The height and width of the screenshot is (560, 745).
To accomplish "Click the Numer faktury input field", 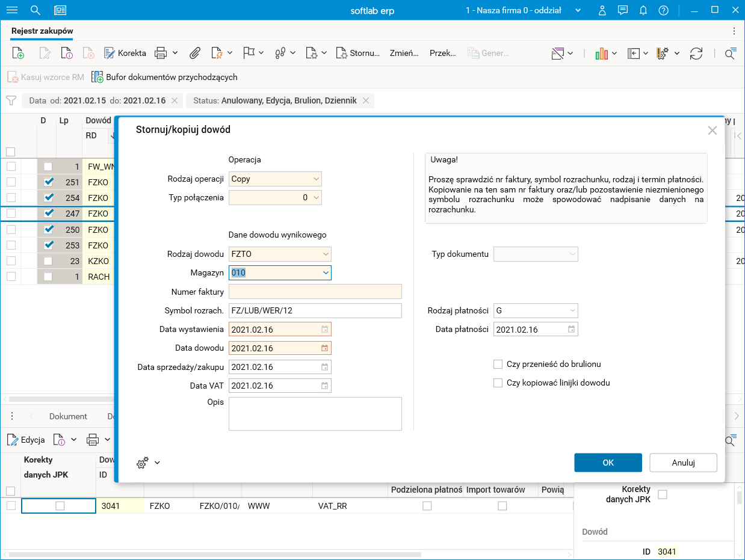I will (x=315, y=292).
